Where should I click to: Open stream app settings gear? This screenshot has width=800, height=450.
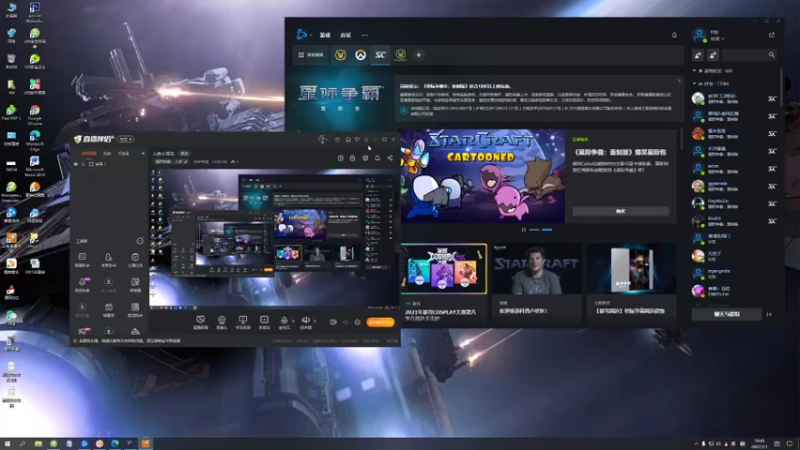(357, 322)
